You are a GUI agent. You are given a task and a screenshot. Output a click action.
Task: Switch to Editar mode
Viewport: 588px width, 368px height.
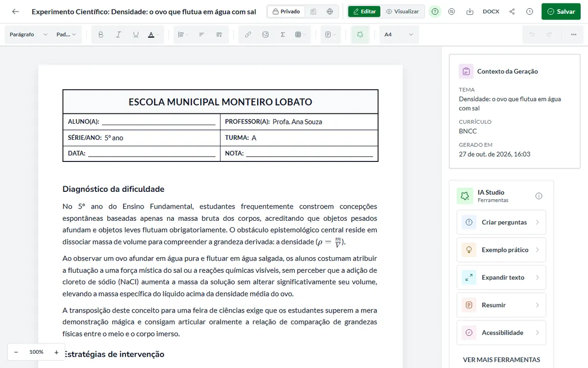click(x=364, y=11)
